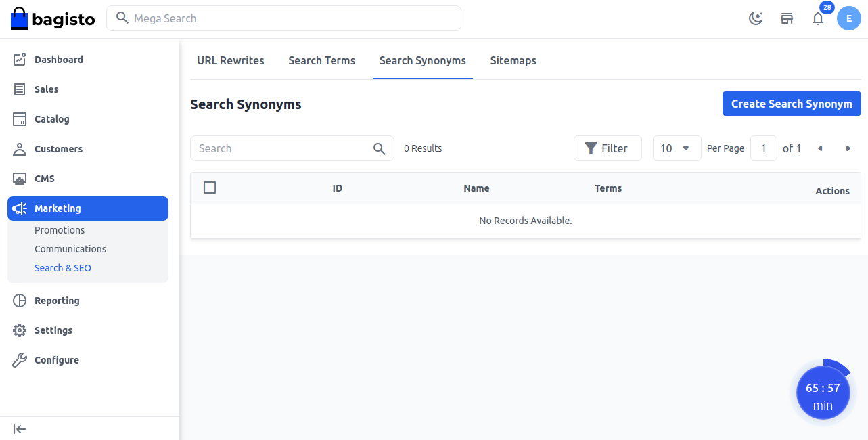Collapse the sidebar using the arrow icon

(19, 429)
